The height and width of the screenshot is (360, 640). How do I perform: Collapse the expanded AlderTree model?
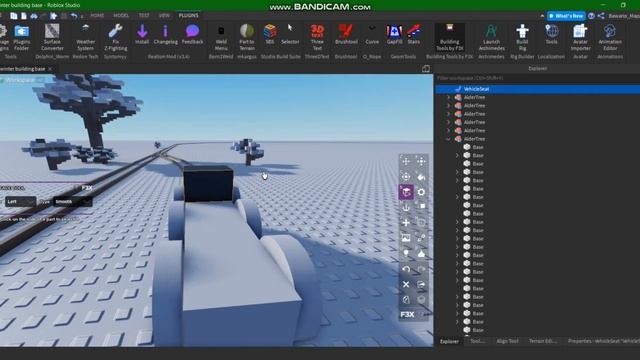tap(448, 139)
